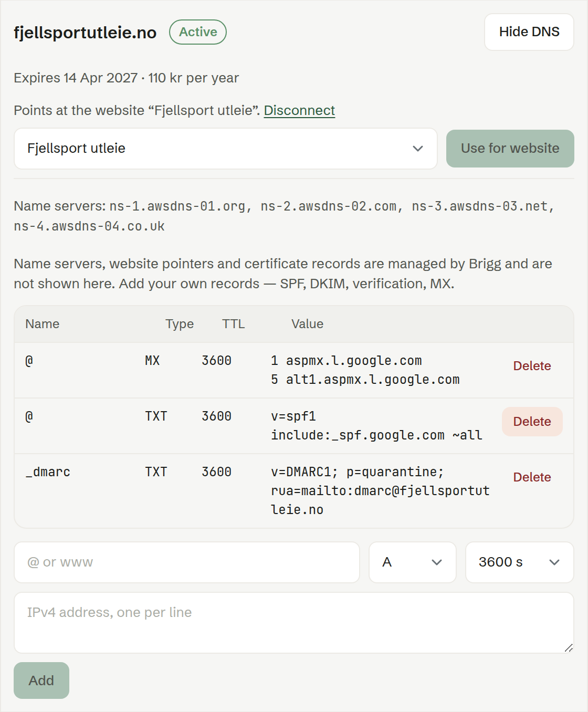Click the Use for website button
Screen dimensions: 588x712
point(510,149)
